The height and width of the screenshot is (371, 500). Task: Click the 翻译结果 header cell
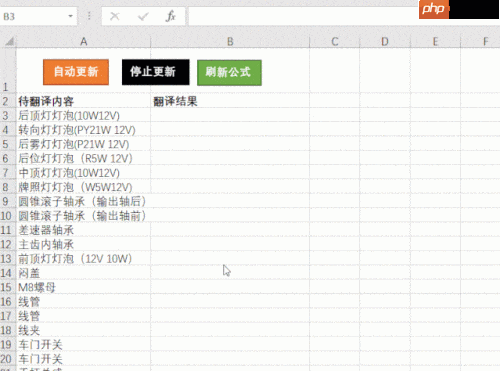click(230, 101)
